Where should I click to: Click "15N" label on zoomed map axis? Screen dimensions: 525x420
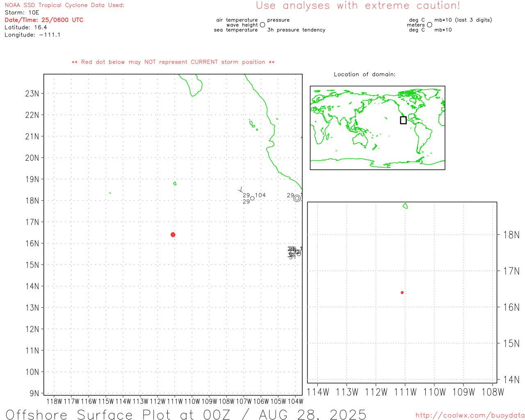(511, 344)
